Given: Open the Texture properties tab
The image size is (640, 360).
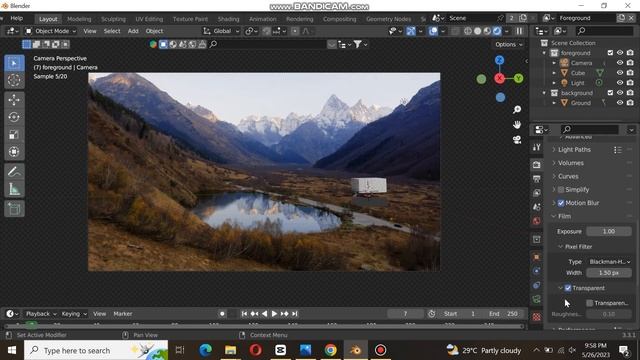Looking at the screenshot, I should [537, 317].
